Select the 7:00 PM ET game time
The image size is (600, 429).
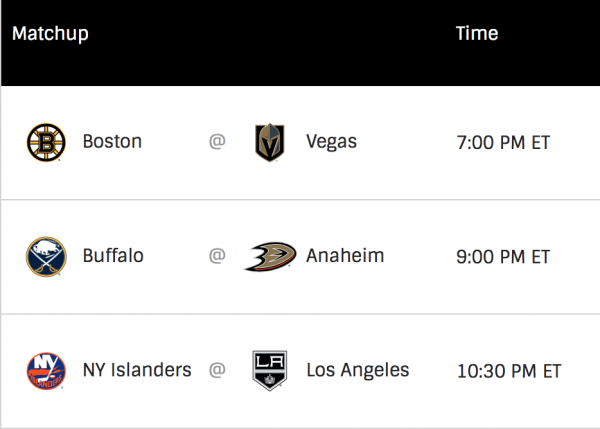pyautogui.click(x=503, y=142)
